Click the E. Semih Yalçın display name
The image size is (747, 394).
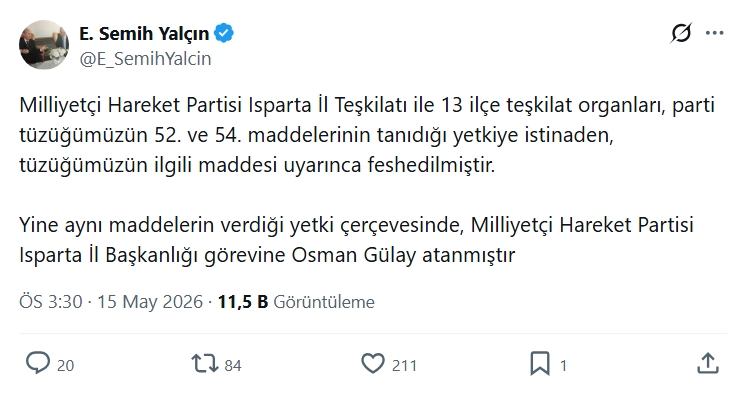144,34
